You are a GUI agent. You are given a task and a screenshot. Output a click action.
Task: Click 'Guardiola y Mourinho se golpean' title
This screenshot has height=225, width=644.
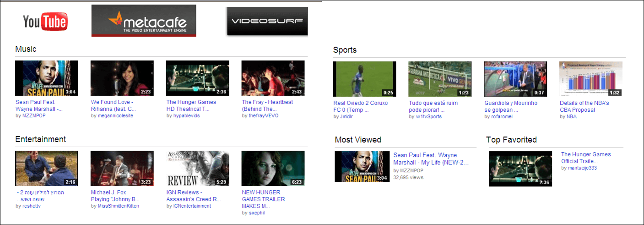[511, 106]
